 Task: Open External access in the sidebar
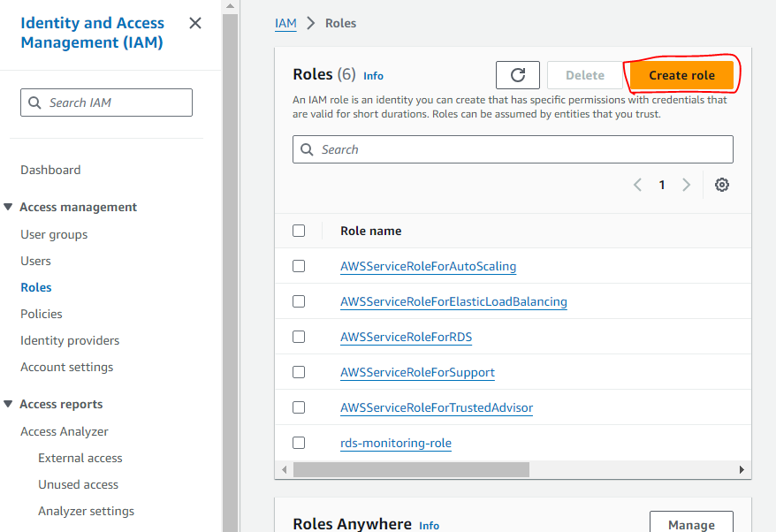pyautogui.click(x=80, y=459)
